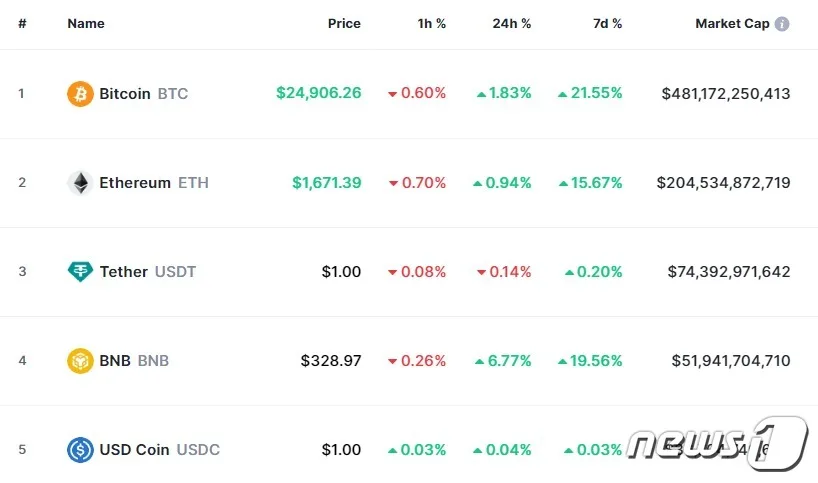Sort by 7d % change header
The image size is (818, 483).
pos(605,24)
